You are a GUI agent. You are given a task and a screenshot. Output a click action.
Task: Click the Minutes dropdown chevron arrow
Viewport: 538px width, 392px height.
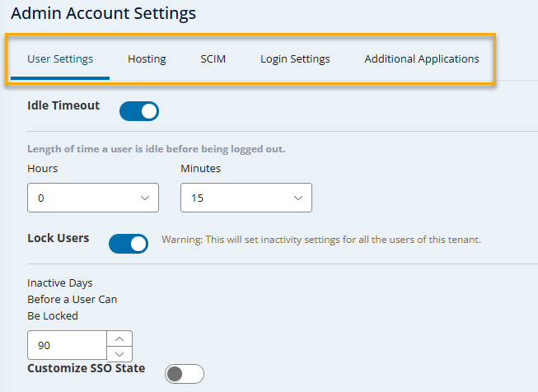[297, 198]
